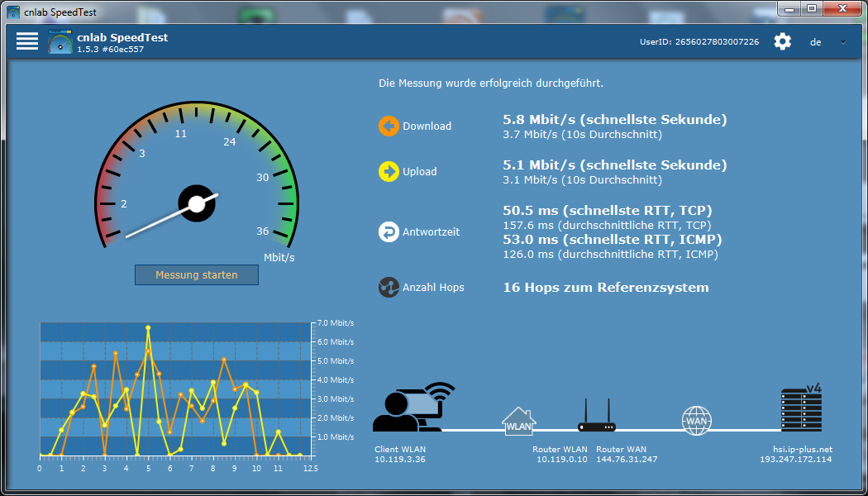The height and width of the screenshot is (496, 868).
Task: Minimize the cnlab SpeedTest window
Action: 789,8
